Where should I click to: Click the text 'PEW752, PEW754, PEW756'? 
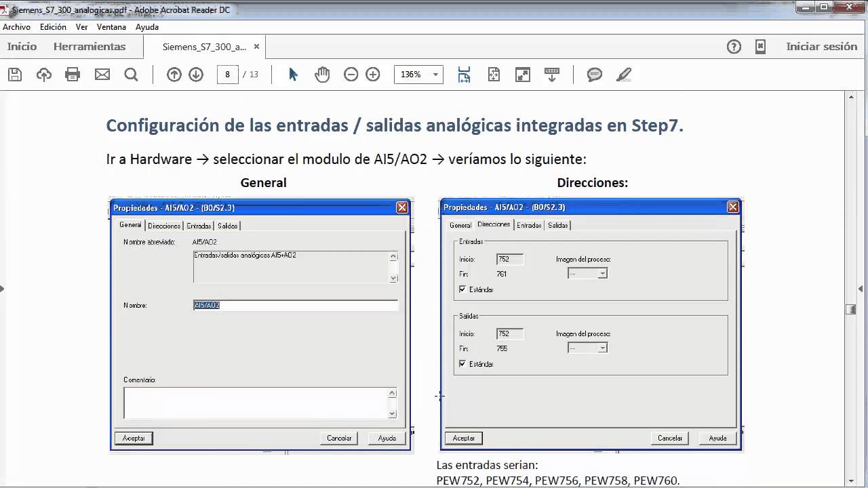click(x=507, y=481)
